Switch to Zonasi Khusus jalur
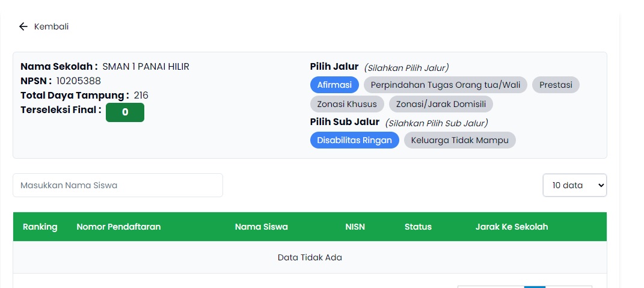This screenshot has height=288, width=644. (x=347, y=104)
